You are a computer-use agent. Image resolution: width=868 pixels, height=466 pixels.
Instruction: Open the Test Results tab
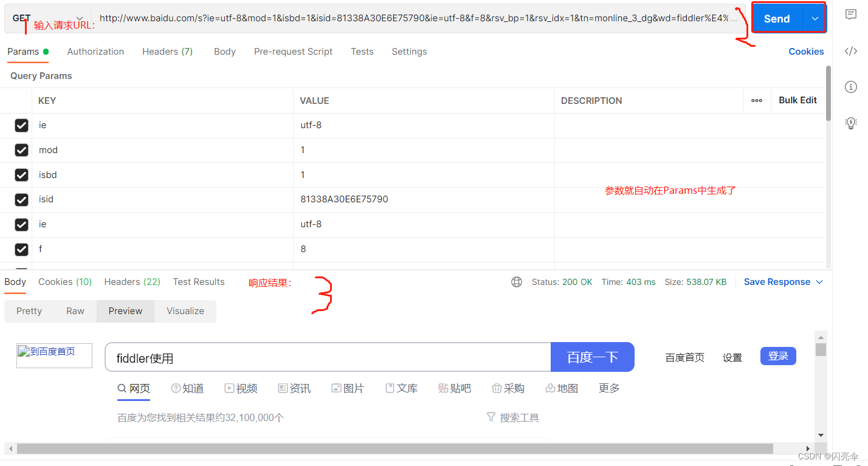(x=199, y=282)
